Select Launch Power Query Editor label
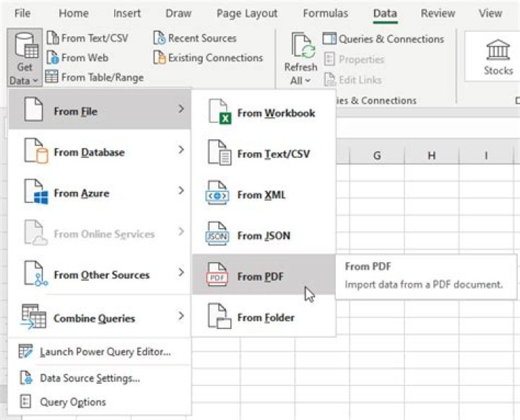This screenshot has height=420, width=520. click(105, 351)
